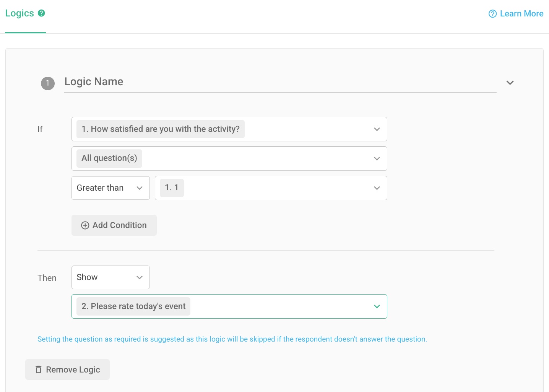Screen dimensions: 549x392
Task: Click the numbered circle badge for logic 1
Action: 47,83
